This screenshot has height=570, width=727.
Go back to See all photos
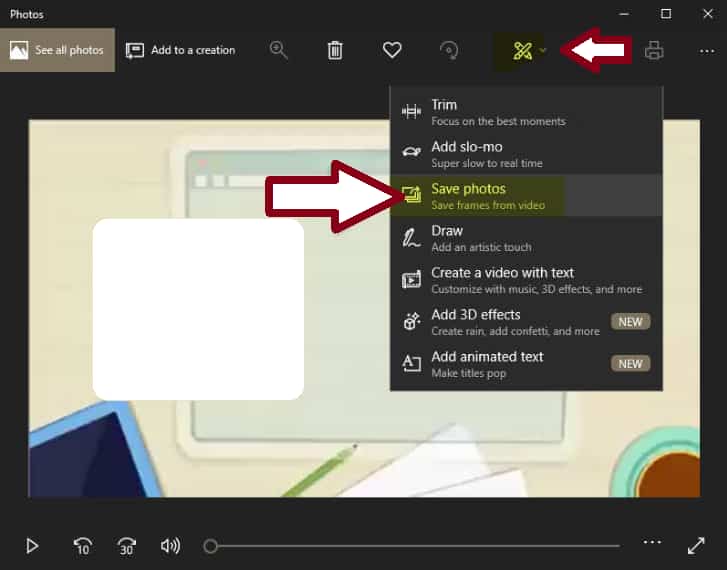57,50
